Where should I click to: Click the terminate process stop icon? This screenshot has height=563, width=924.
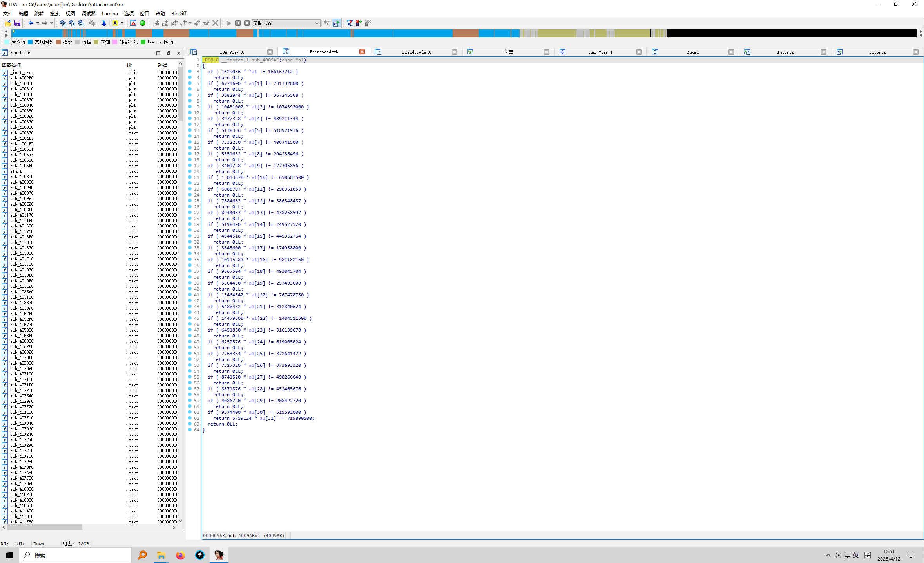pyautogui.click(x=247, y=23)
